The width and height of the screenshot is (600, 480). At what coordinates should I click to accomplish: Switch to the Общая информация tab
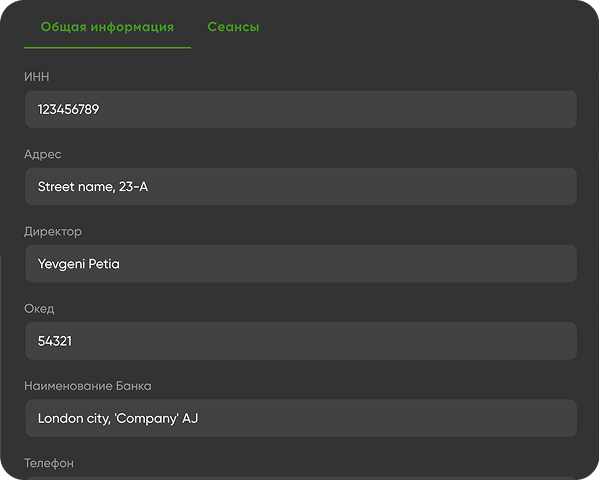tap(107, 27)
